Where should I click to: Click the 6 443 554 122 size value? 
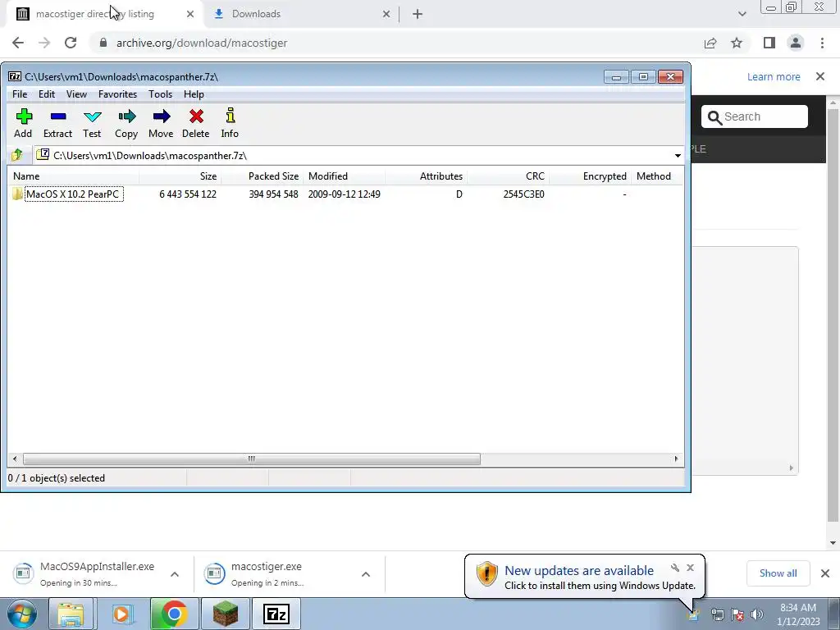point(188,194)
